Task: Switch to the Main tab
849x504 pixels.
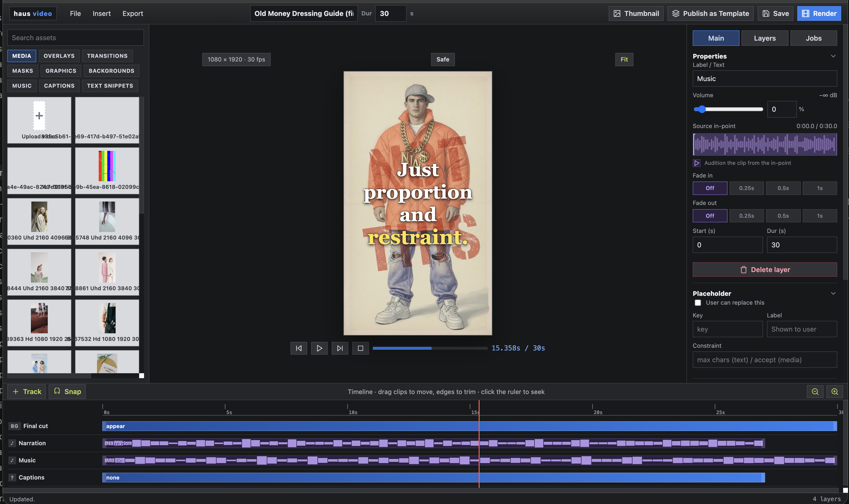Action: tap(716, 38)
